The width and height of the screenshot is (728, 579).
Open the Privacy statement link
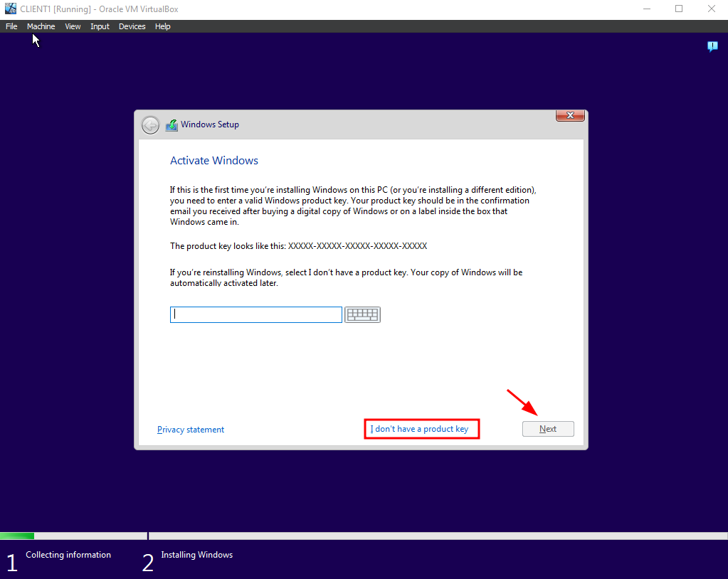[190, 430]
